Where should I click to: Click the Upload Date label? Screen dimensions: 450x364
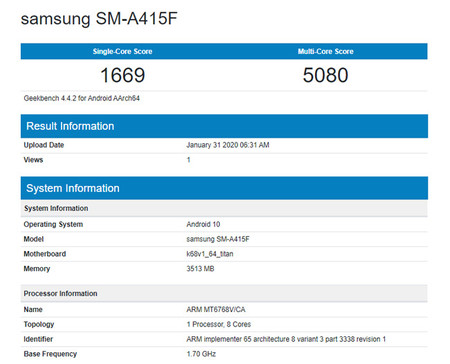point(44,145)
